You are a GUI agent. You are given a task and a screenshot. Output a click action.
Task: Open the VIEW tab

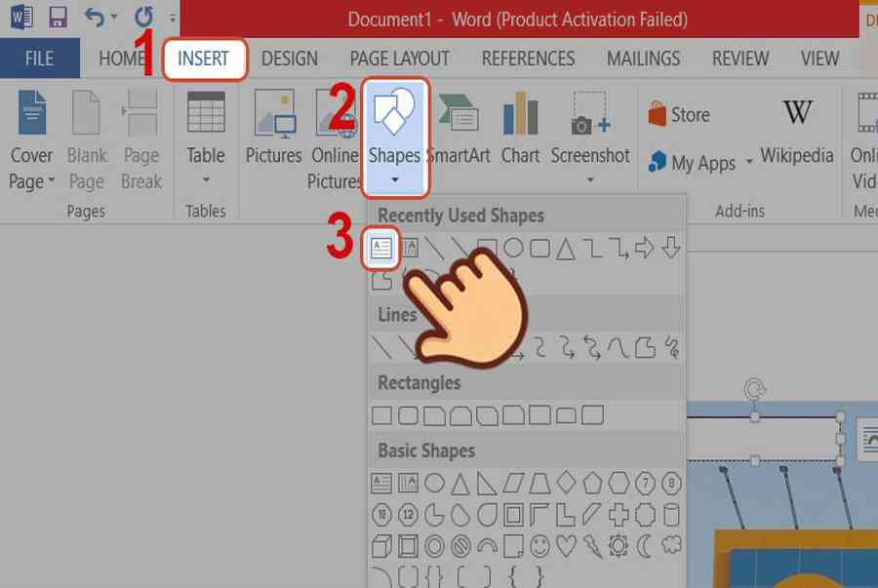819,59
